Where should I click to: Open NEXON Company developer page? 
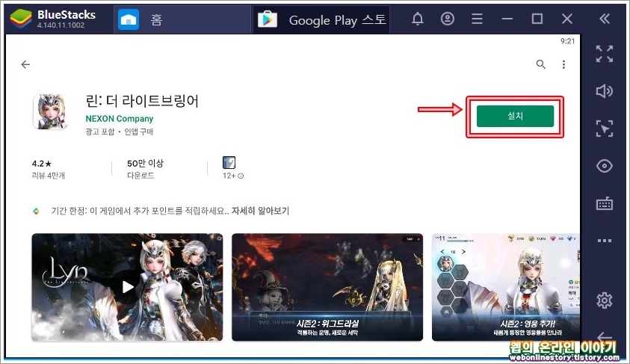(x=120, y=119)
